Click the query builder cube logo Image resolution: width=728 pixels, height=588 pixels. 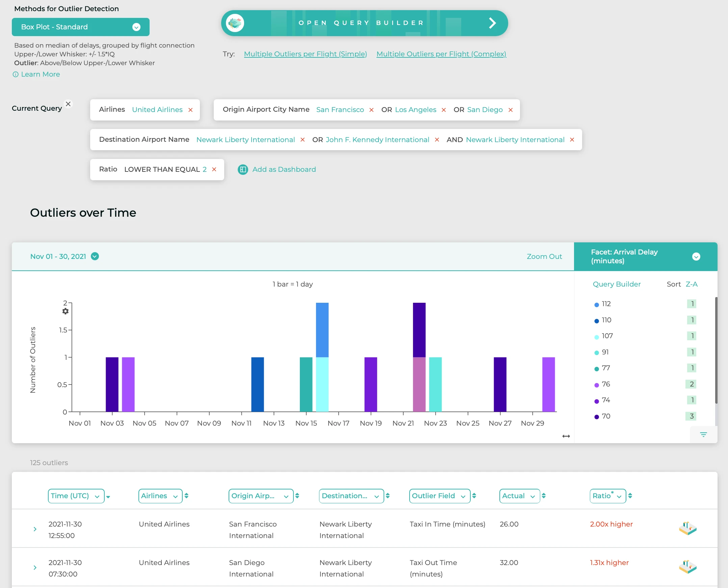[x=235, y=23]
